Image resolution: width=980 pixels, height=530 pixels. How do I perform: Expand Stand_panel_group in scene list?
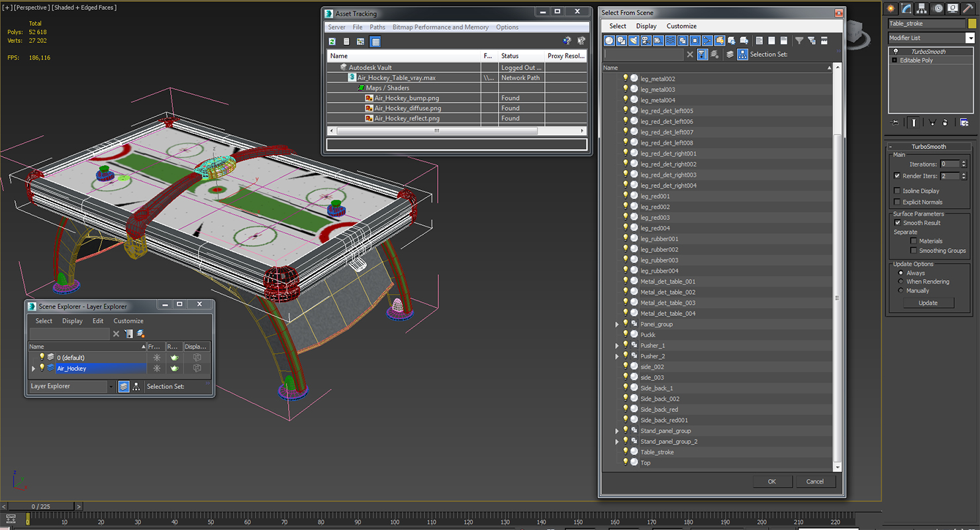point(617,431)
